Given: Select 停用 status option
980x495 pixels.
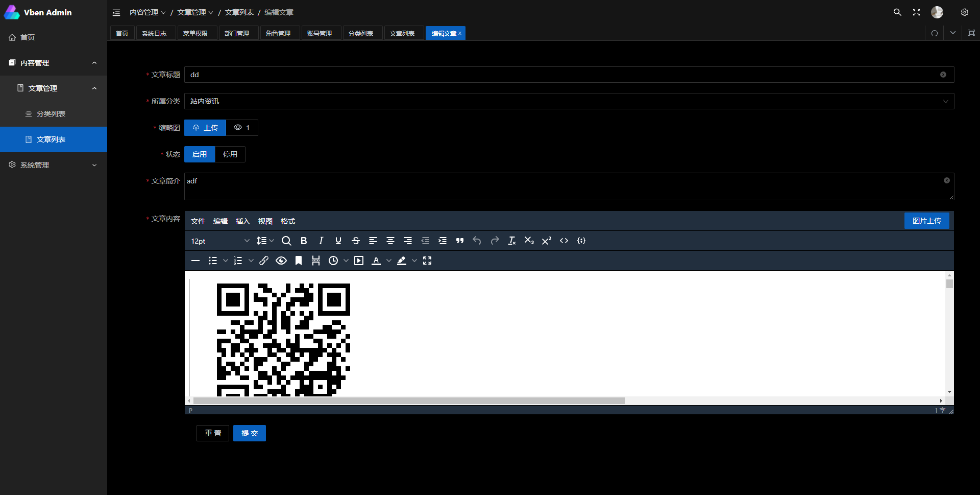Looking at the screenshot, I should (x=230, y=154).
